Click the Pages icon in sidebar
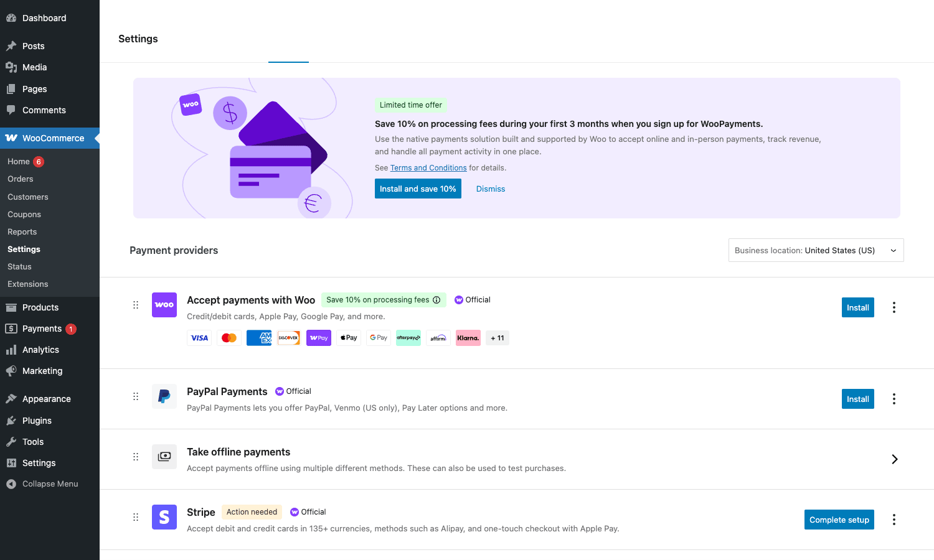The height and width of the screenshot is (560, 934). pyautogui.click(x=11, y=89)
